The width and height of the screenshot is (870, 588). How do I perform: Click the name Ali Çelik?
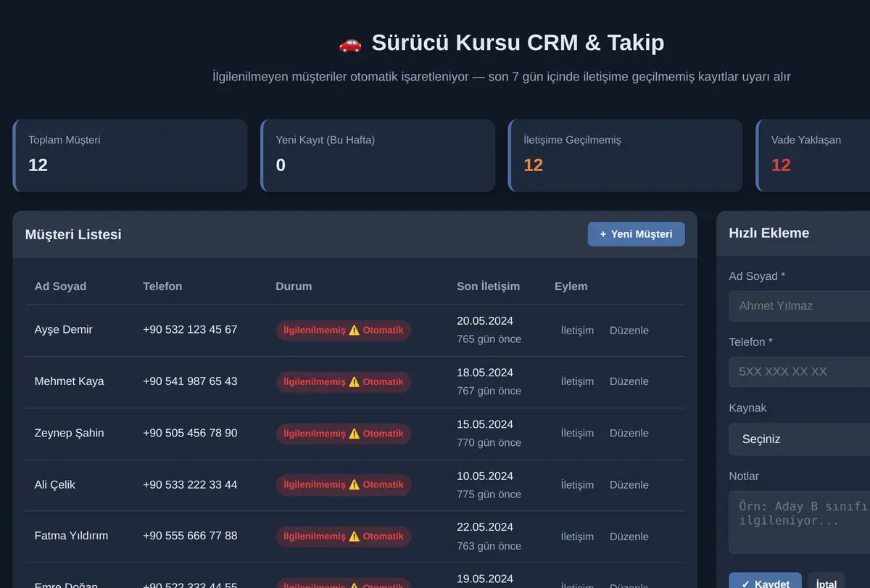point(55,484)
